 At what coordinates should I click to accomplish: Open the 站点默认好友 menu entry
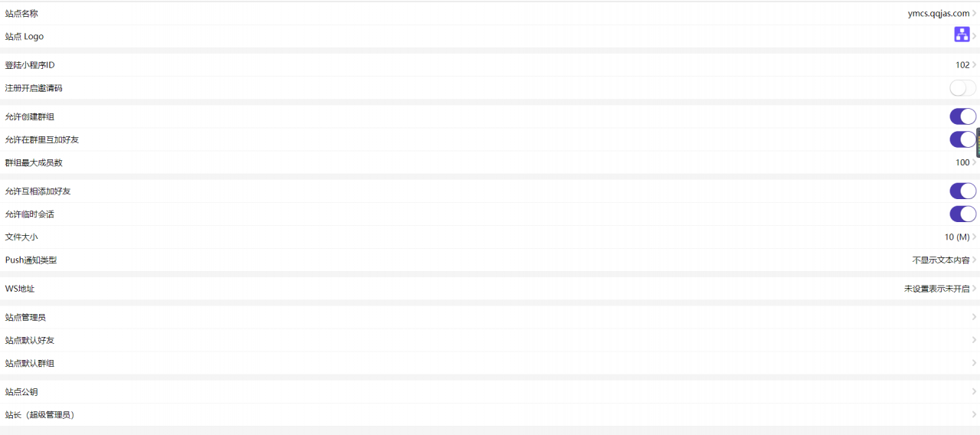click(x=490, y=340)
